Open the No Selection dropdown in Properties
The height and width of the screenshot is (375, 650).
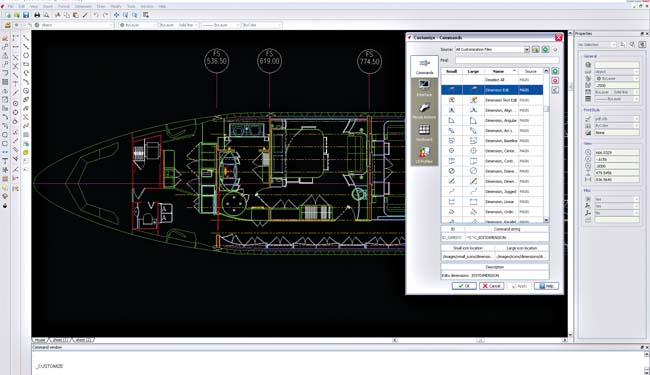click(598, 44)
